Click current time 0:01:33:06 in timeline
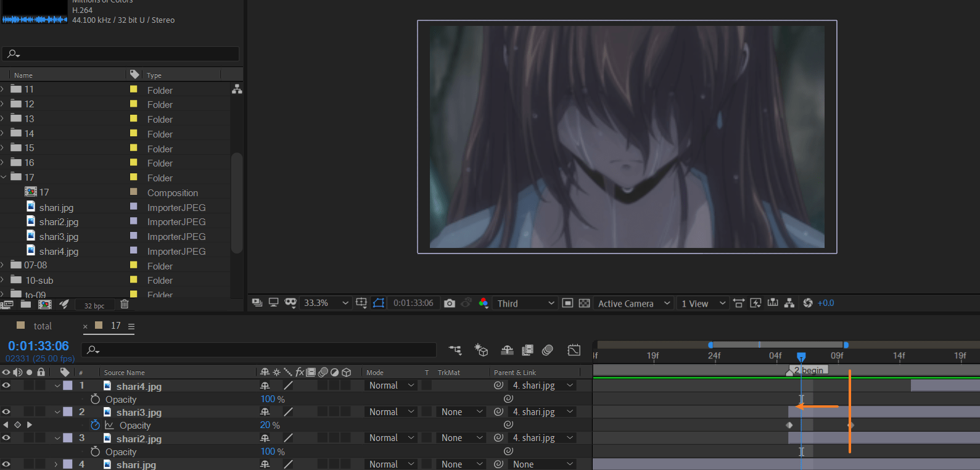This screenshot has height=470, width=980. point(38,346)
